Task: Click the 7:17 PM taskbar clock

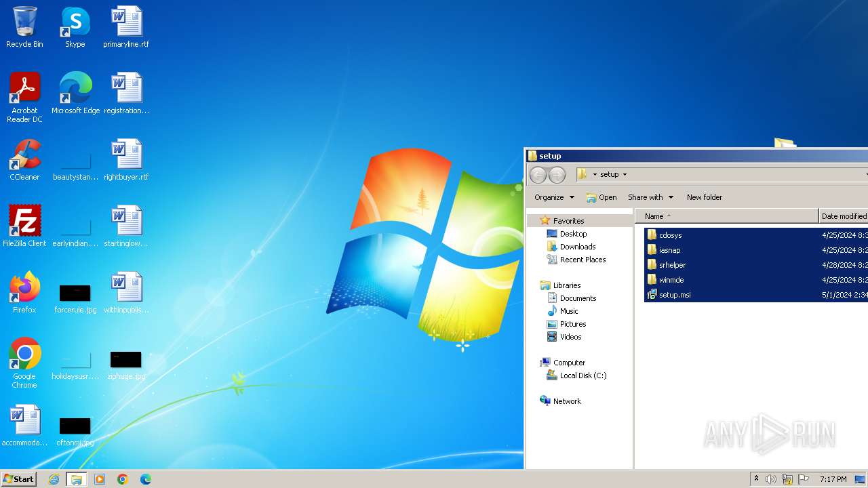Action: click(x=833, y=479)
